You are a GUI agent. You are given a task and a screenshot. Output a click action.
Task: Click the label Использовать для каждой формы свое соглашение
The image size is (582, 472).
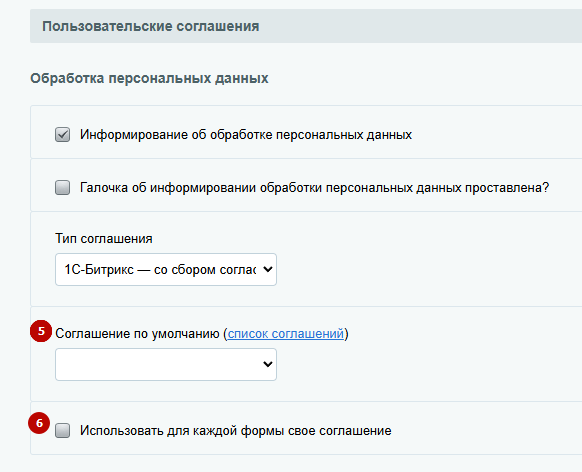tap(236, 430)
